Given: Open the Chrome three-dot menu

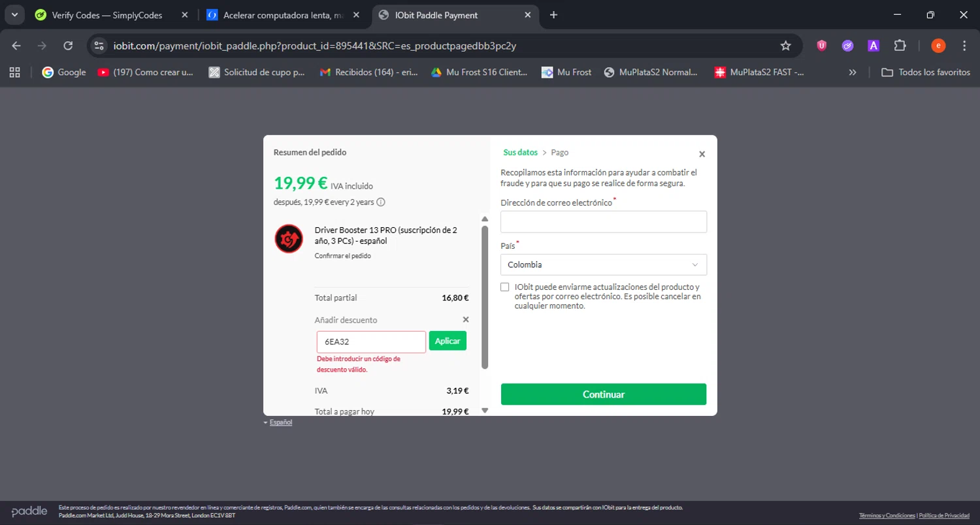Looking at the screenshot, I should tap(964, 46).
